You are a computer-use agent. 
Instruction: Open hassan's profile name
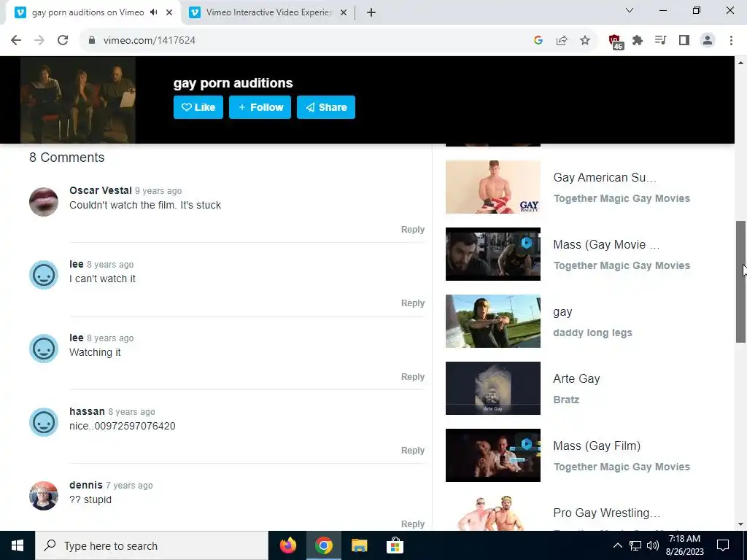point(87,411)
